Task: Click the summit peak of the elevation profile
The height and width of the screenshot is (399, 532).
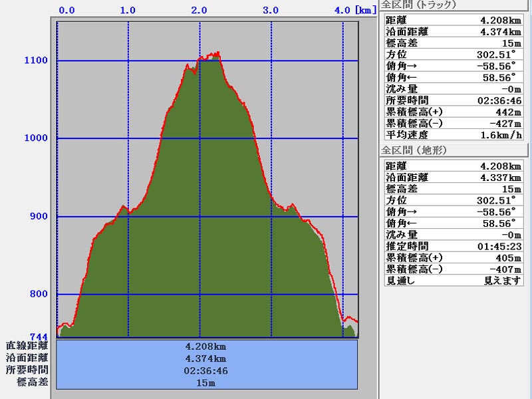Action: (x=215, y=53)
